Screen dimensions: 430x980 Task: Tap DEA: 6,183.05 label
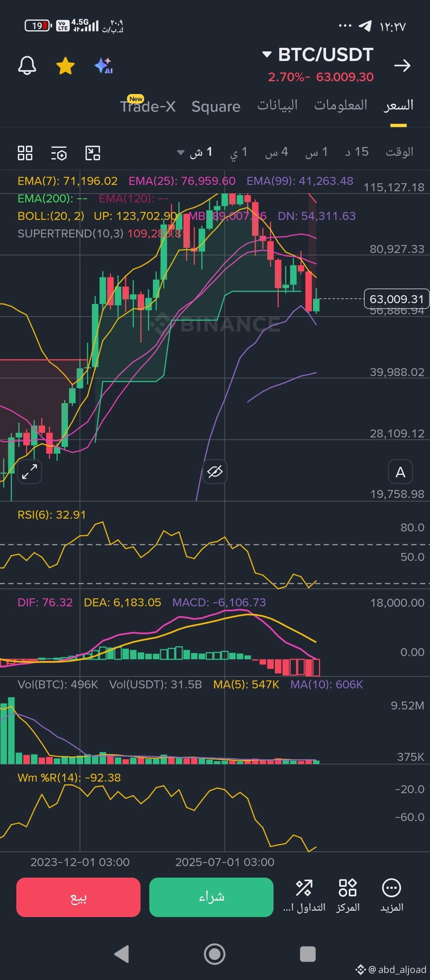tap(123, 602)
